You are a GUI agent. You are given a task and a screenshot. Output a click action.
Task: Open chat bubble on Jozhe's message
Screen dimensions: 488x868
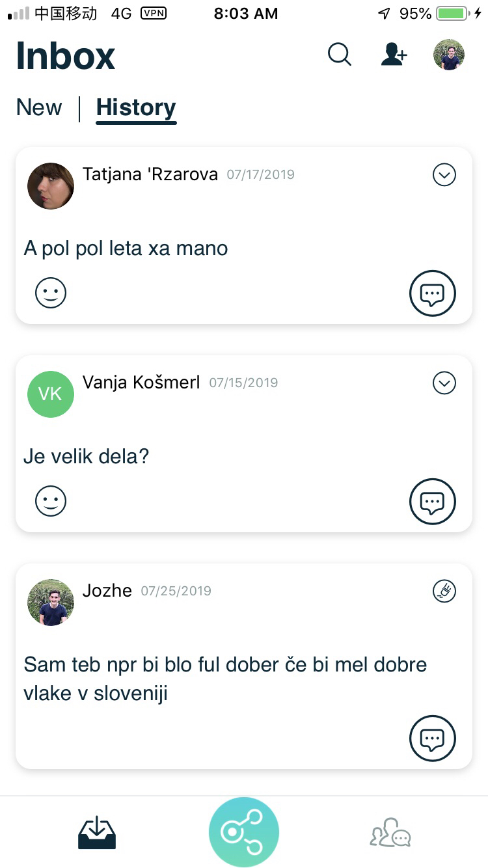433,739
